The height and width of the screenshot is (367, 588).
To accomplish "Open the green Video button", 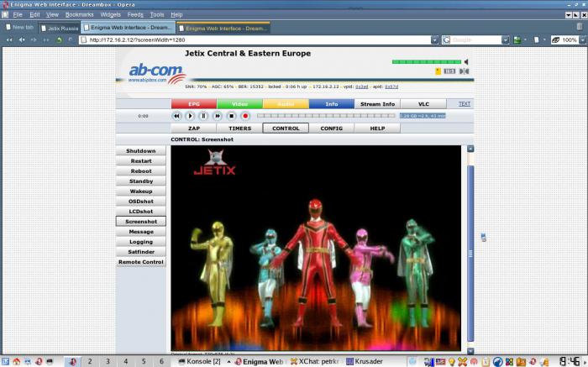I will click(x=240, y=104).
